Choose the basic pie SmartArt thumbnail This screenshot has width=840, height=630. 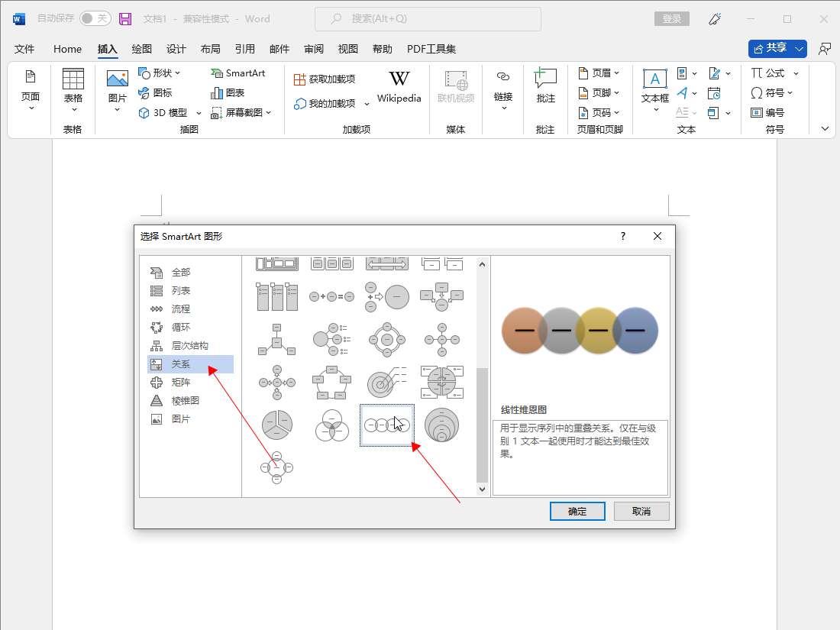point(277,425)
